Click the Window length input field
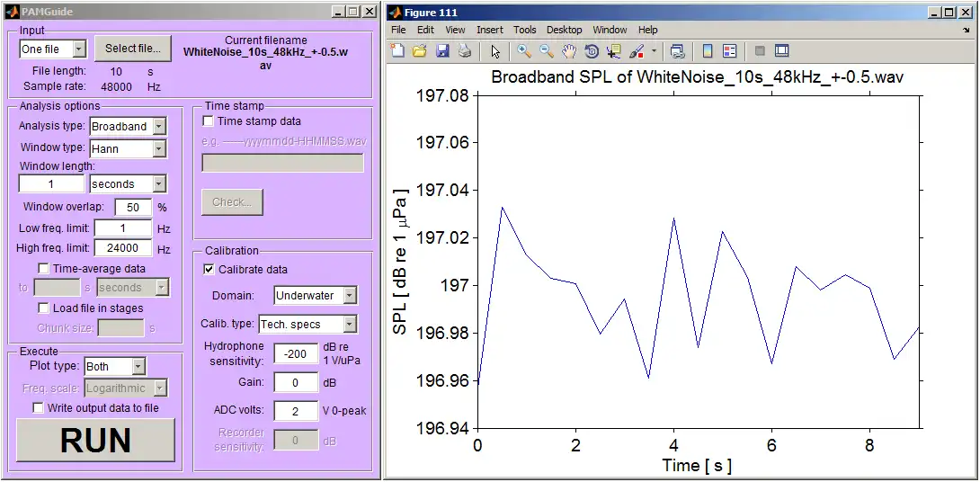 pyautogui.click(x=51, y=183)
